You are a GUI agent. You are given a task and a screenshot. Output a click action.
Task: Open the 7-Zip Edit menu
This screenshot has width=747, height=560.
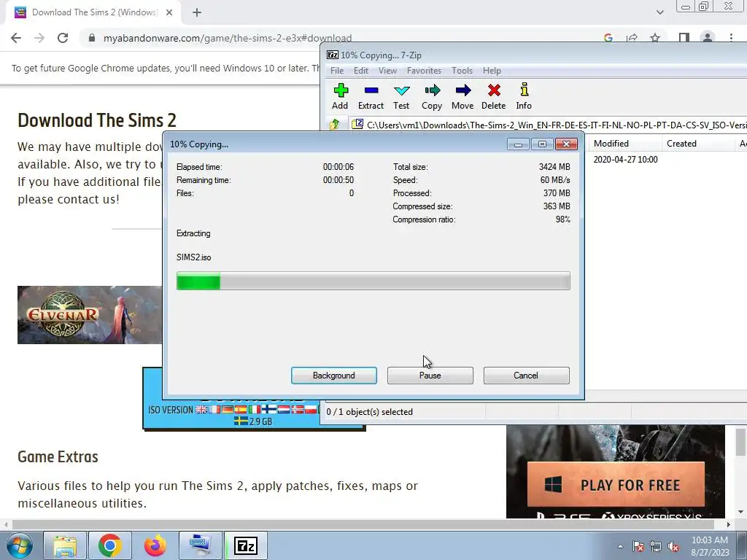click(360, 71)
